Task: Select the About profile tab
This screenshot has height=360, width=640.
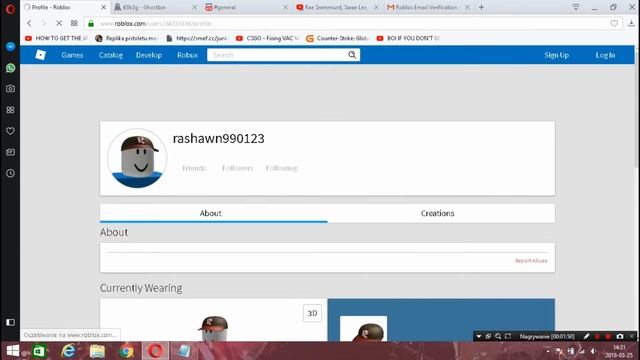Action: coord(213,213)
